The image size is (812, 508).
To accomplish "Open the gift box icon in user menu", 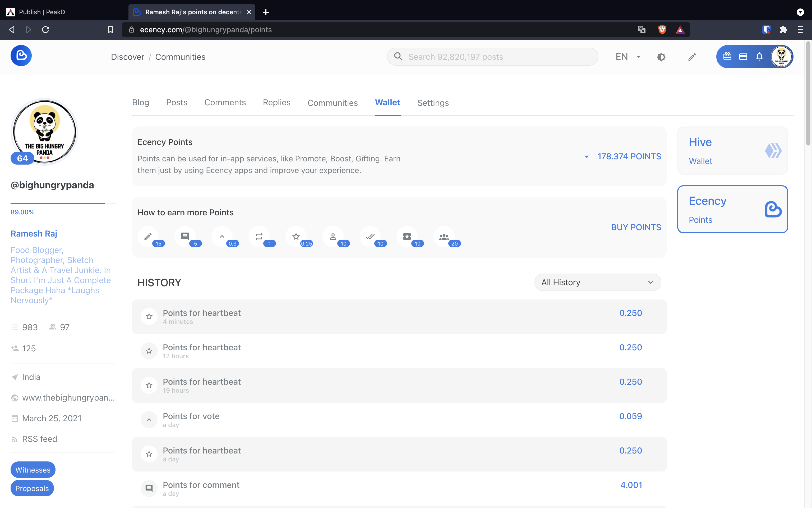I will pyautogui.click(x=727, y=56).
